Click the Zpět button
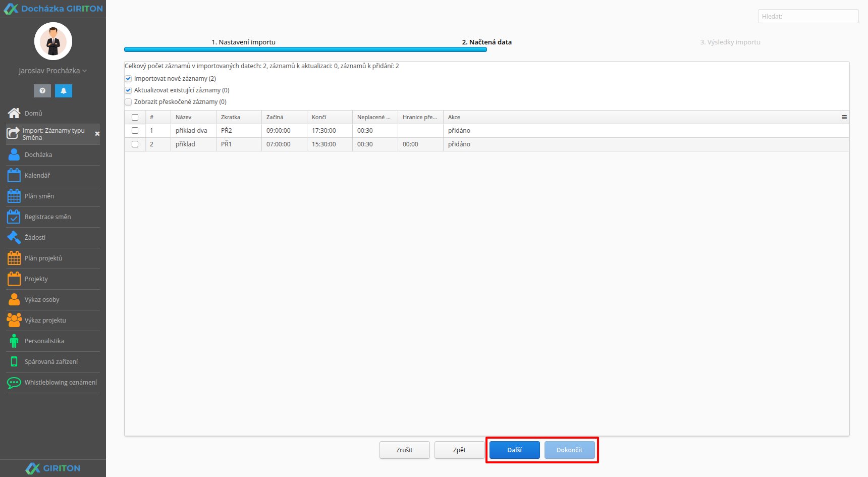 click(459, 450)
